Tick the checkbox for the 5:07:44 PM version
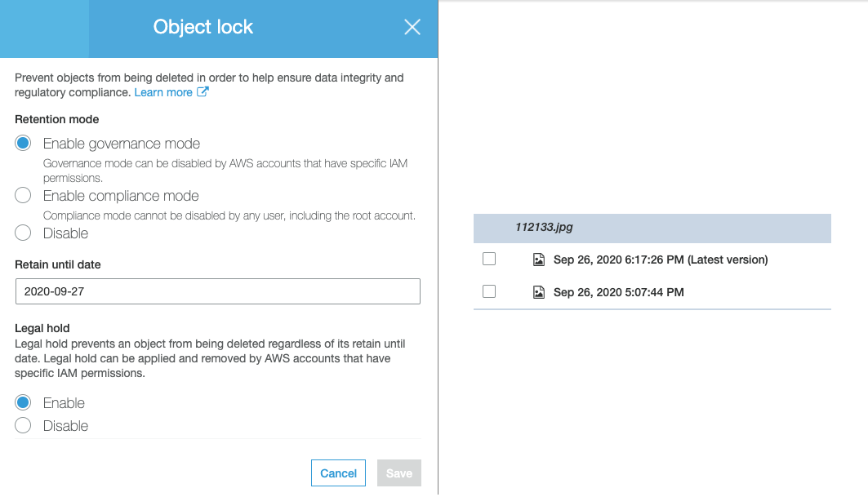This screenshot has width=868, height=497. pyautogui.click(x=489, y=291)
